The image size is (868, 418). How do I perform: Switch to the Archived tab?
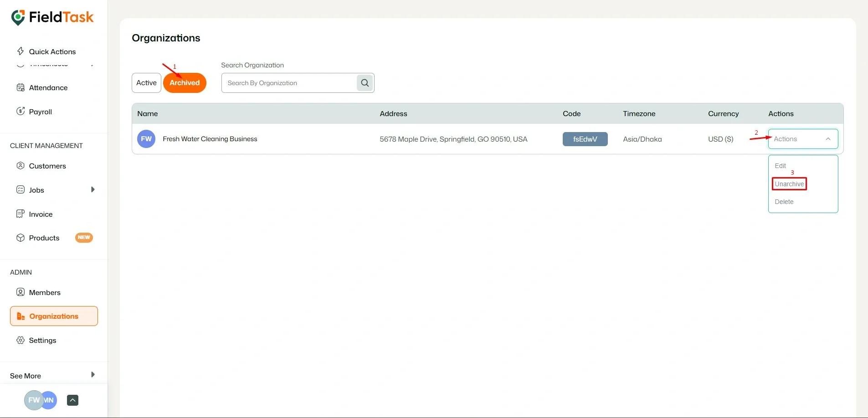tap(185, 83)
